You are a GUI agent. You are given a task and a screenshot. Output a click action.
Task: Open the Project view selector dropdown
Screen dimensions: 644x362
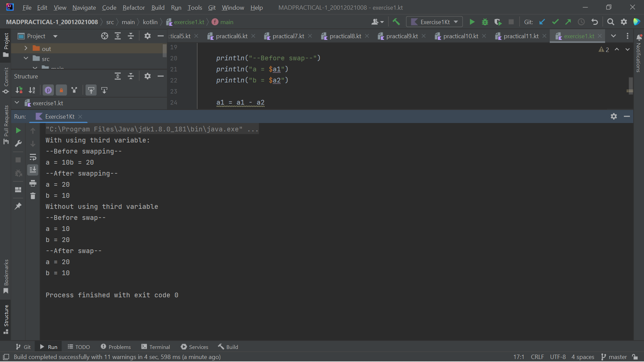38,36
